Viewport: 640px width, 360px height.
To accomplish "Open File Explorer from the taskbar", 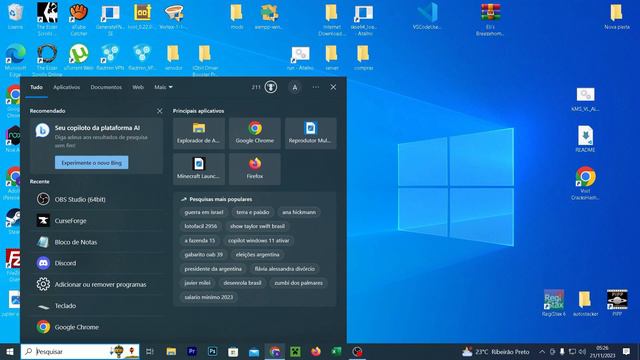I will [171, 351].
